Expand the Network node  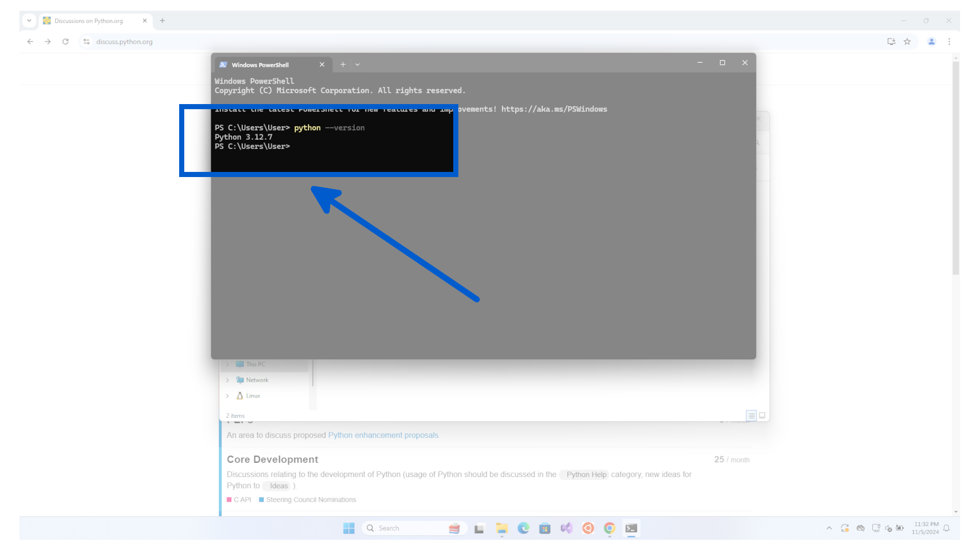pyautogui.click(x=228, y=380)
